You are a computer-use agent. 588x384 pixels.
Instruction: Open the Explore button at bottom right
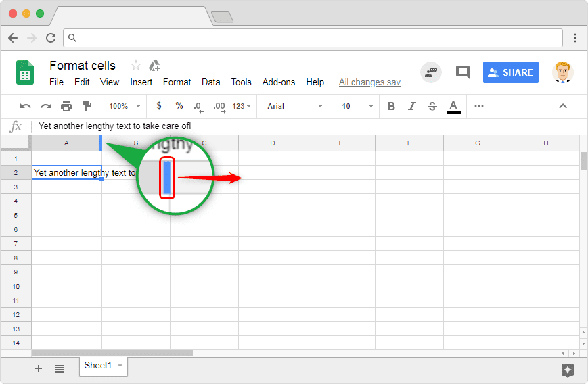(568, 370)
